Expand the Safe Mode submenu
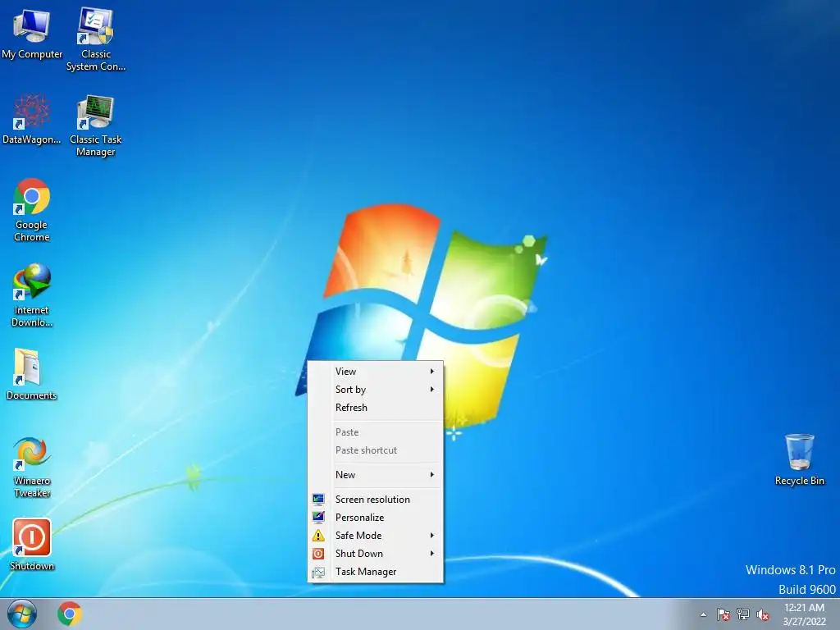Screen dimensions: 840x630 click(376, 536)
